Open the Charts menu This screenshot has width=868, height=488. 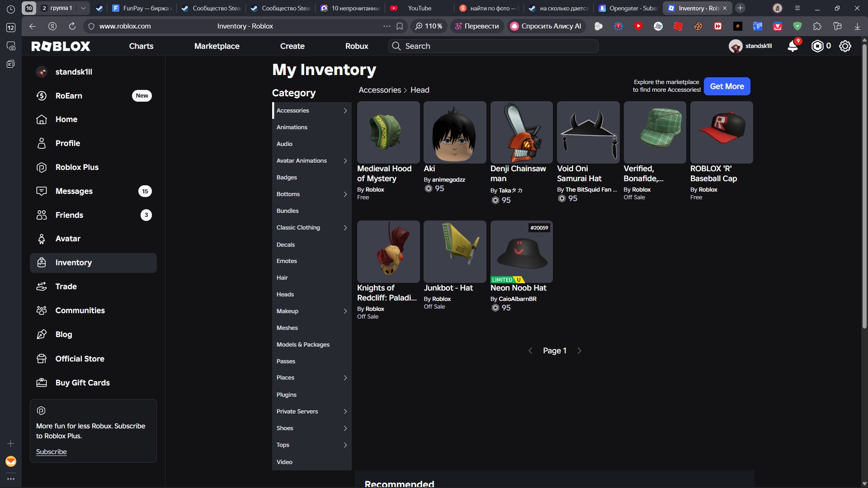pyautogui.click(x=141, y=46)
